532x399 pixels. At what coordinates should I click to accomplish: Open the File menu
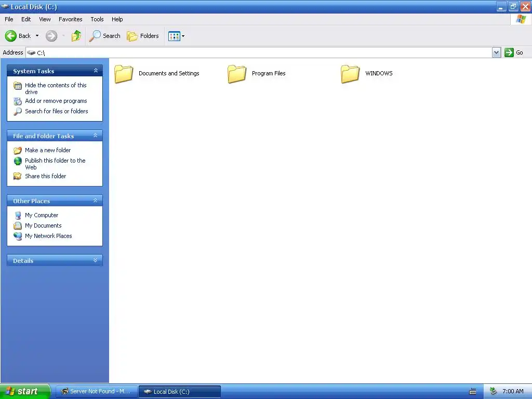tap(9, 19)
